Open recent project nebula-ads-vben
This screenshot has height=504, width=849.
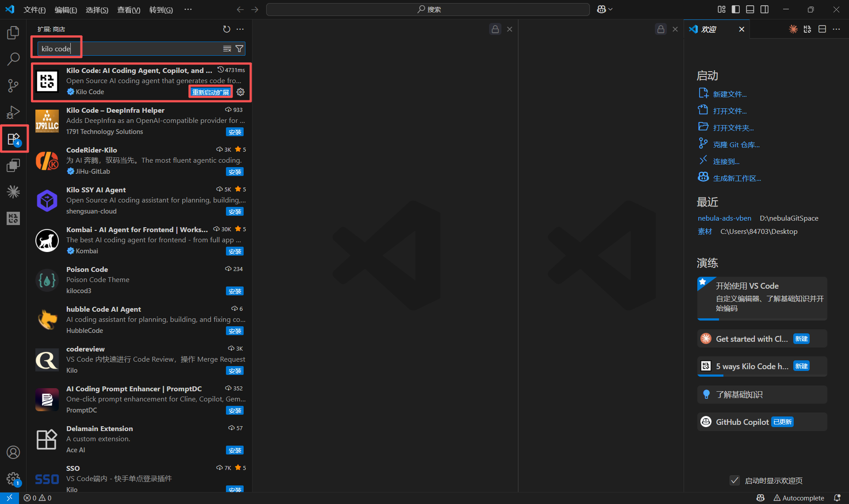pos(724,218)
